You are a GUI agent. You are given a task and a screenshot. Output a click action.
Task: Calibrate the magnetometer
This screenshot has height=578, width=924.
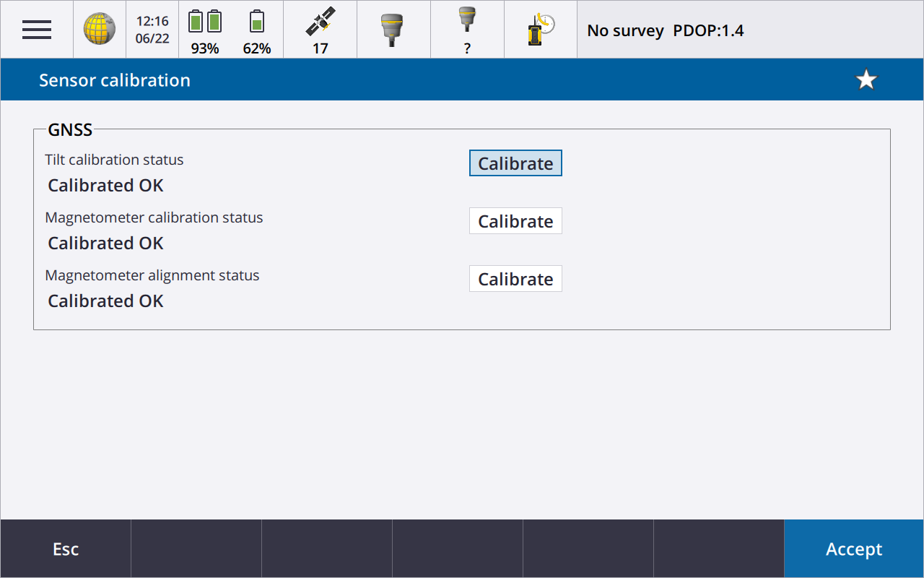[515, 221]
